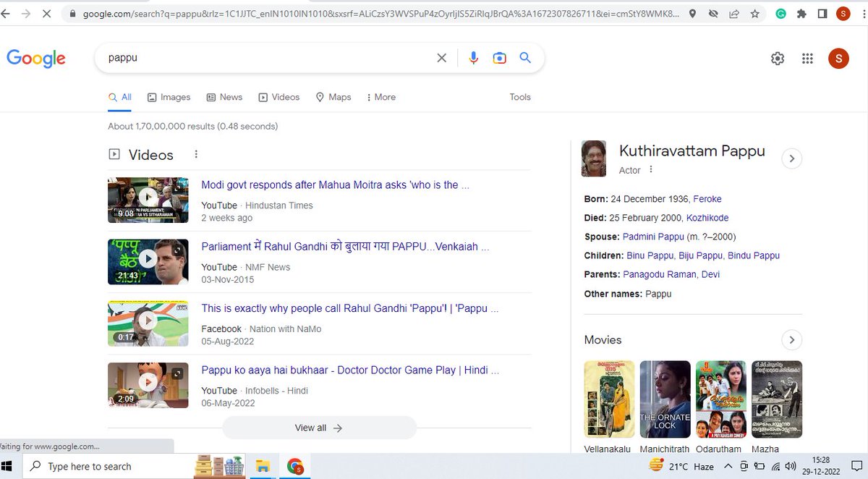View site info via address bar padlock
868x479 pixels.
(x=72, y=14)
